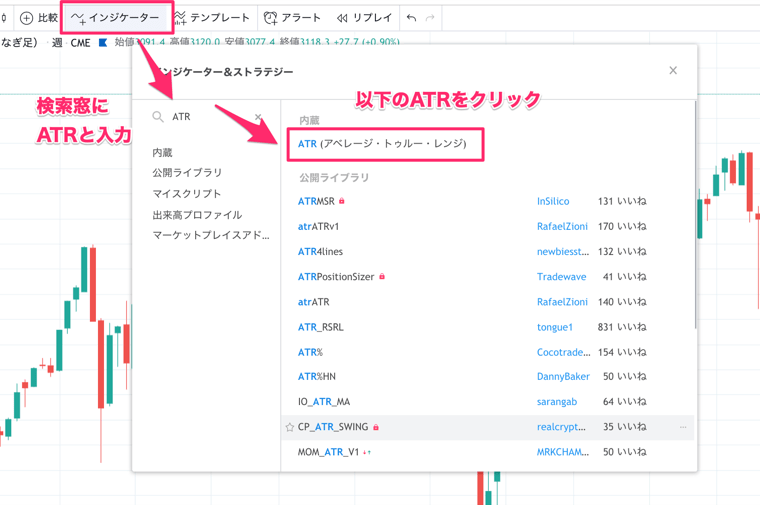Screen dimensions: 760x505
Task: Select the 内蔵 category in sidebar
Action: coord(162,153)
